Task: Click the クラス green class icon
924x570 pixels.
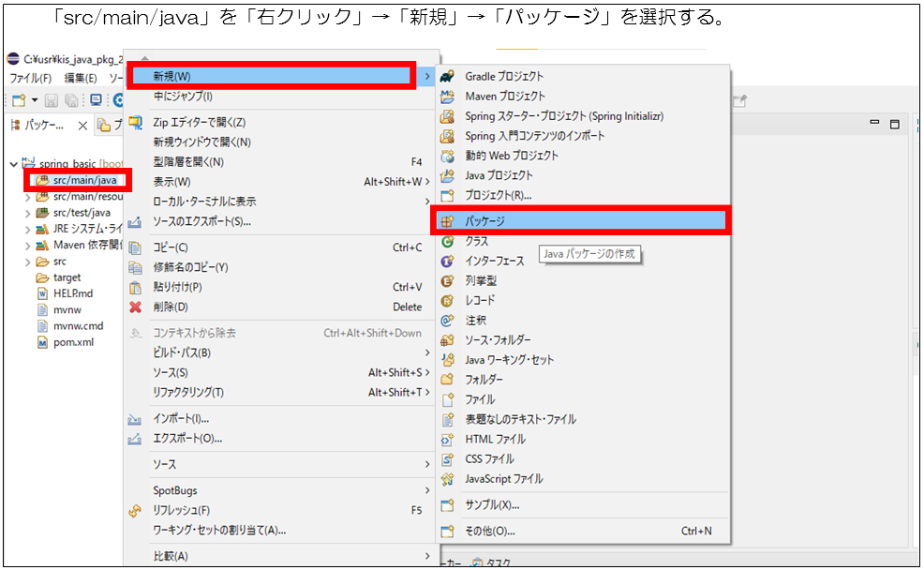Action: (448, 241)
